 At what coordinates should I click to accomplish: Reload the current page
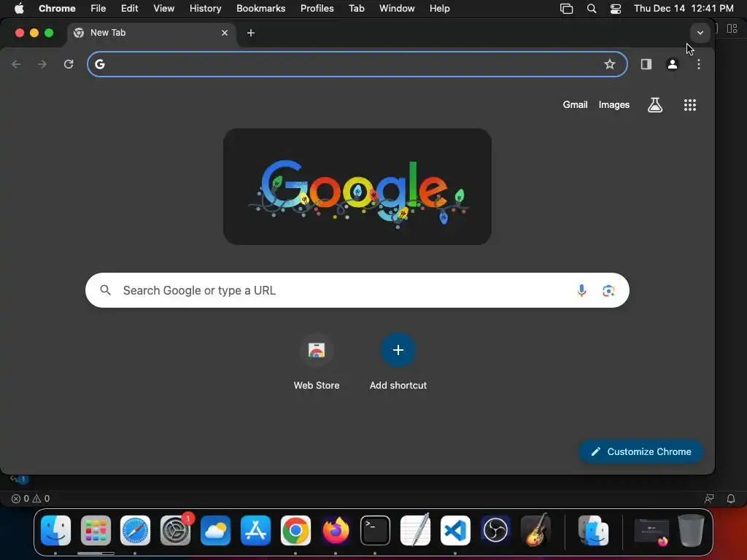coord(69,64)
